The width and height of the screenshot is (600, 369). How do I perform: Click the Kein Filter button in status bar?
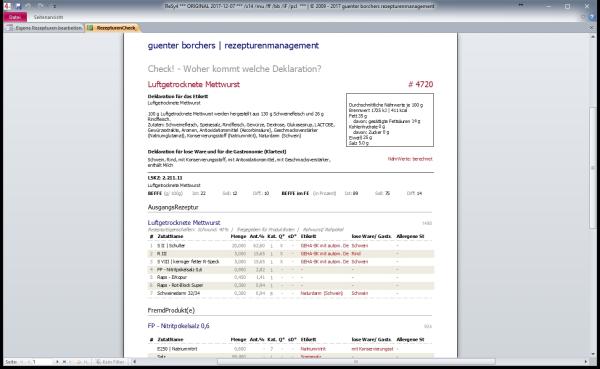click(110, 362)
